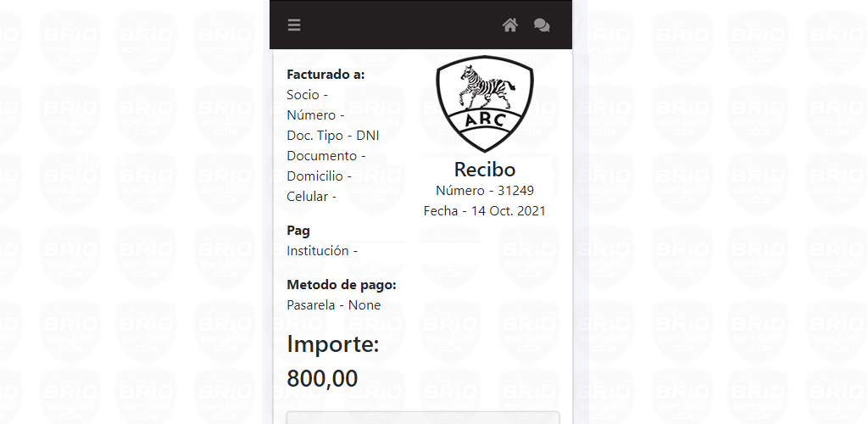Image resolution: width=868 pixels, height=424 pixels.
Task: Select the Pag section heading
Action: pyautogui.click(x=298, y=231)
